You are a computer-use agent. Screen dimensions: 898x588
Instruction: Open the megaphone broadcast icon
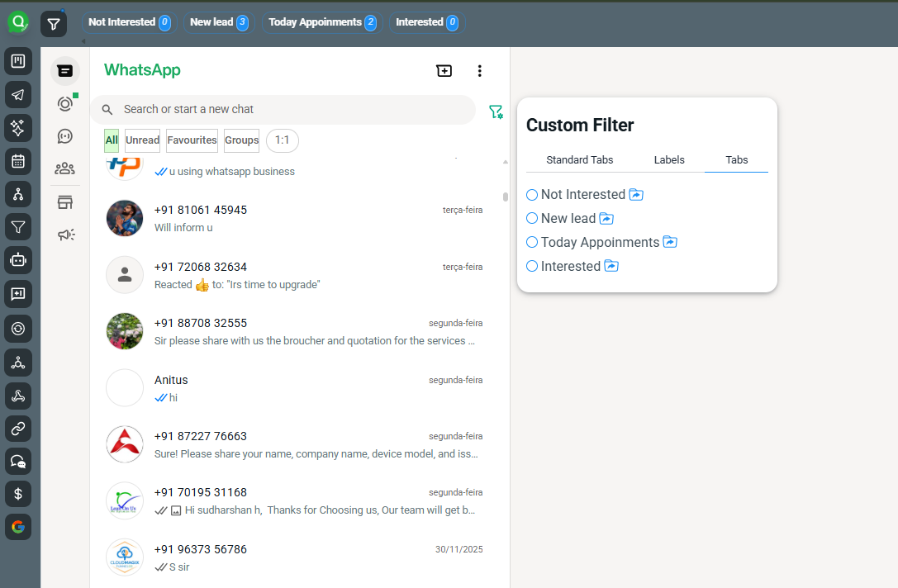65,235
